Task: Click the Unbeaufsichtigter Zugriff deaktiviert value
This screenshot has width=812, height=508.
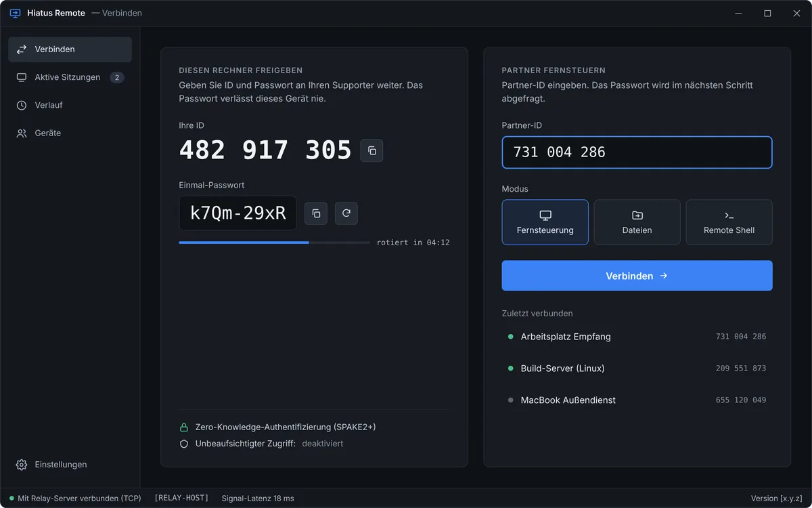Action: pos(323,444)
